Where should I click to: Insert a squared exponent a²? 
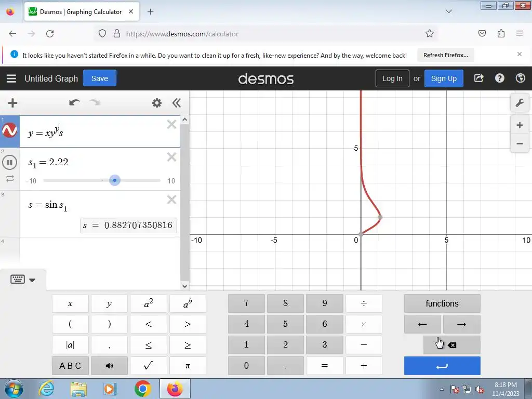click(148, 303)
